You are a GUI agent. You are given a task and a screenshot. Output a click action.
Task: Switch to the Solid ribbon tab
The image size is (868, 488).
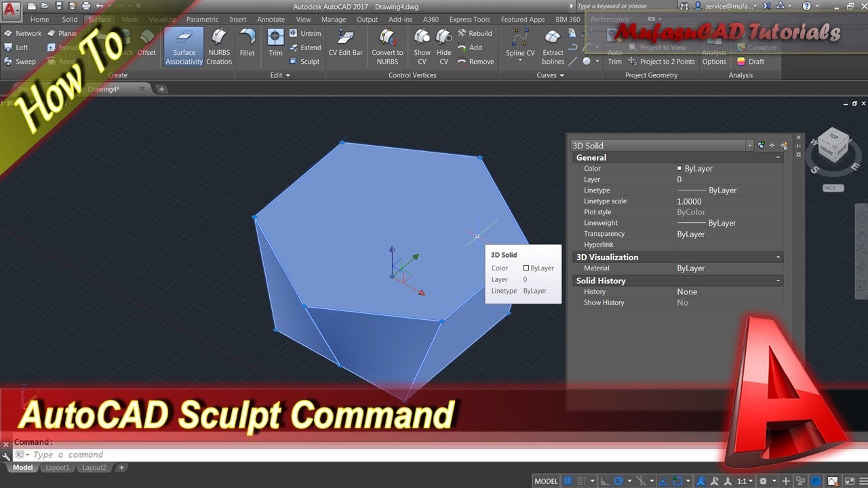[x=70, y=20]
